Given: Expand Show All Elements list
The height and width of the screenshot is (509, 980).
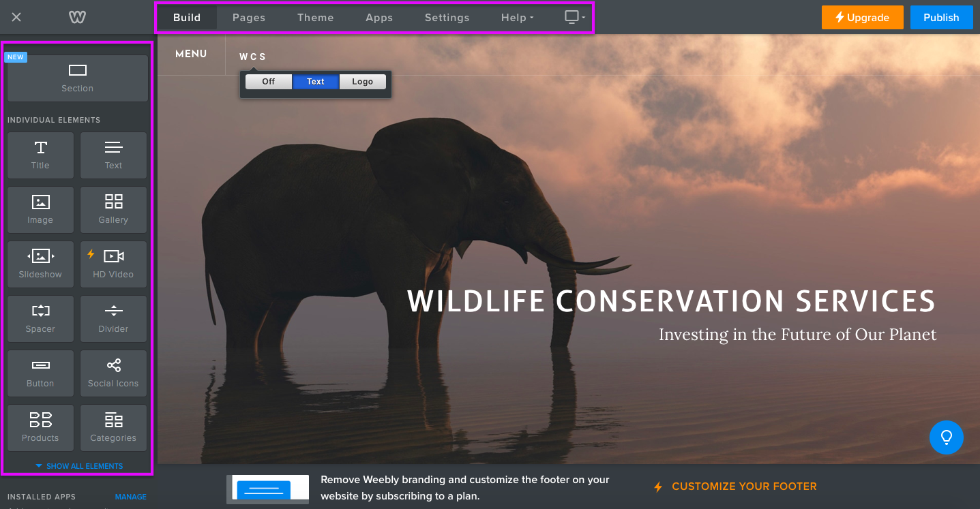Looking at the screenshot, I should pos(79,466).
